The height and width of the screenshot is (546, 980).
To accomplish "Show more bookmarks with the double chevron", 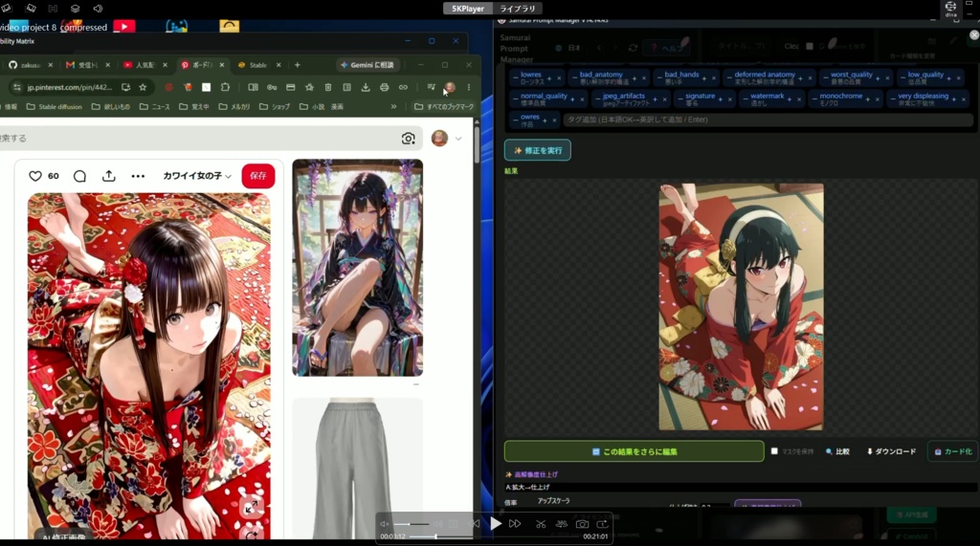I will coord(393,107).
